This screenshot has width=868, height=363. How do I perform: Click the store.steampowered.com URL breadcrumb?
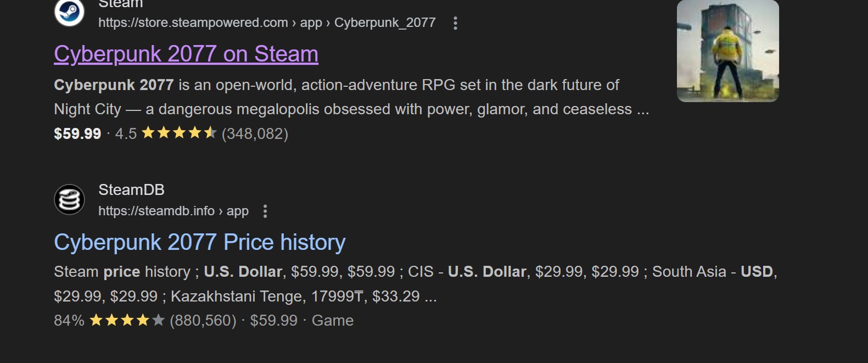tap(266, 23)
